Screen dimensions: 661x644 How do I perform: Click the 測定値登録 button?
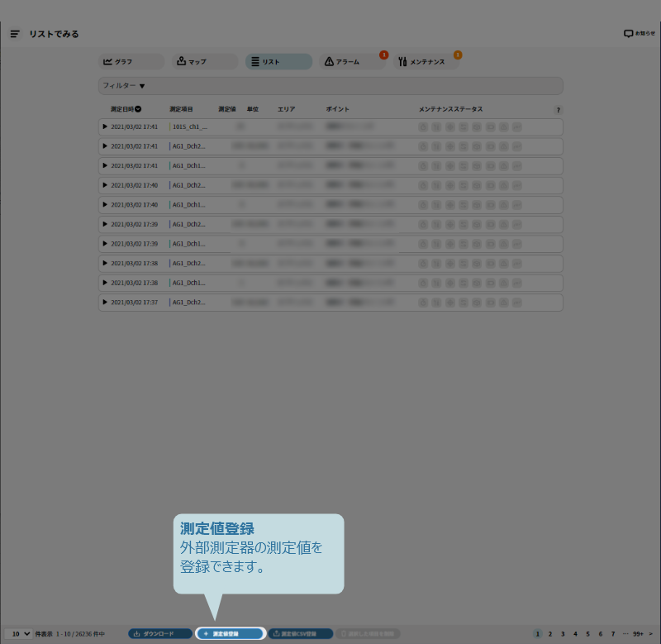[231, 633]
